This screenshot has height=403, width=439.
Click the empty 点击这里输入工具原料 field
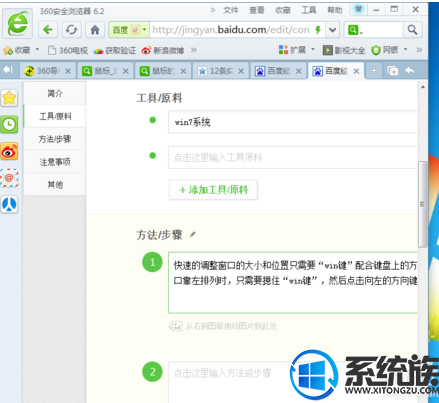click(x=293, y=157)
